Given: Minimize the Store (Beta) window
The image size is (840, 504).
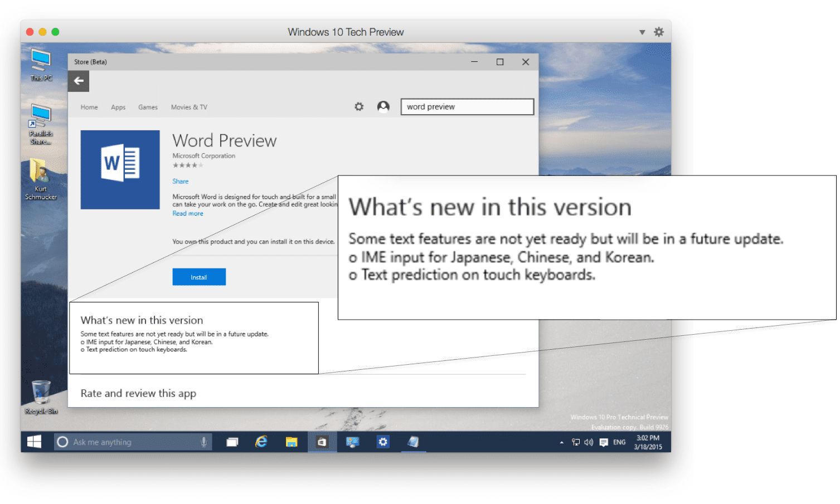Looking at the screenshot, I should [x=474, y=62].
